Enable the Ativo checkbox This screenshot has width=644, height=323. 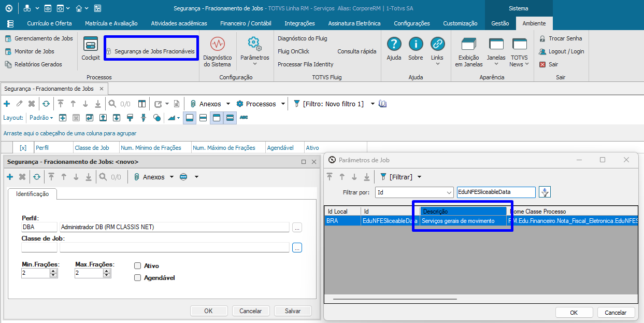(x=137, y=265)
